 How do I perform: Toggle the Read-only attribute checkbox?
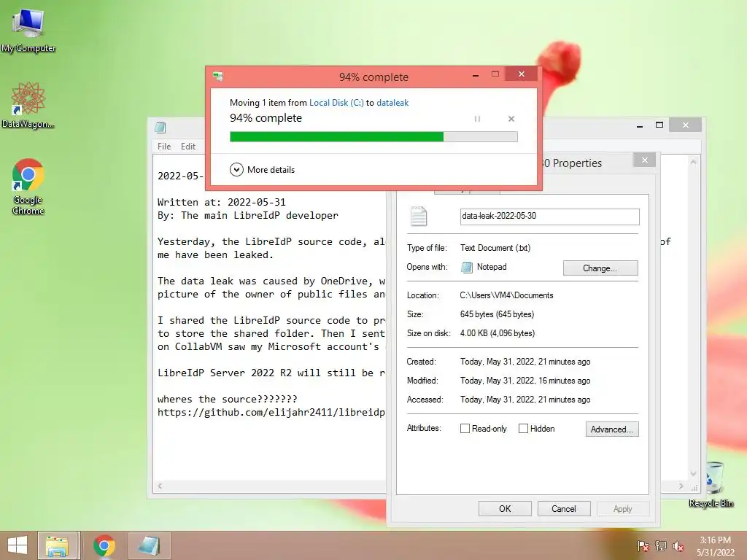[x=465, y=429]
